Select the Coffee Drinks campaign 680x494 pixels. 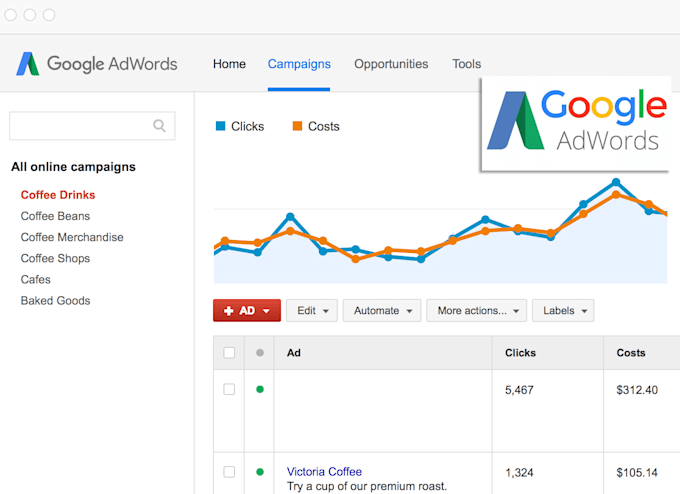pos(58,195)
